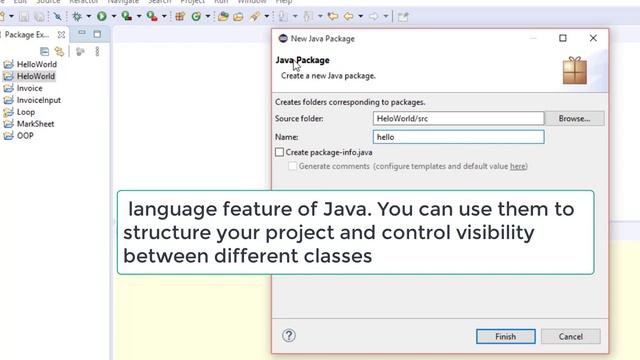
Task: Open the Window menu
Action: coord(252,2)
